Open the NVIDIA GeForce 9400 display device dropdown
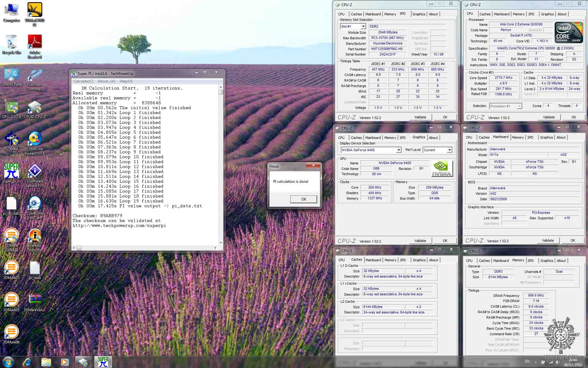 click(x=398, y=150)
